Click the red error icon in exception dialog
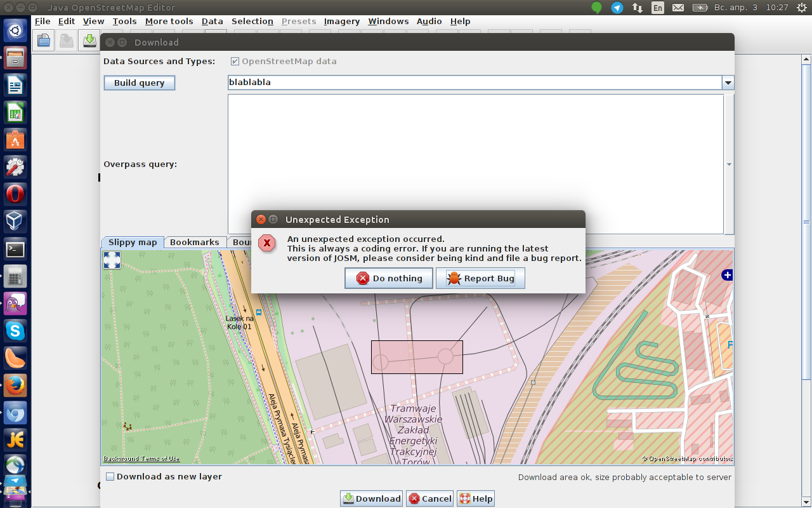Image resolution: width=812 pixels, height=508 pixels. 268,243
